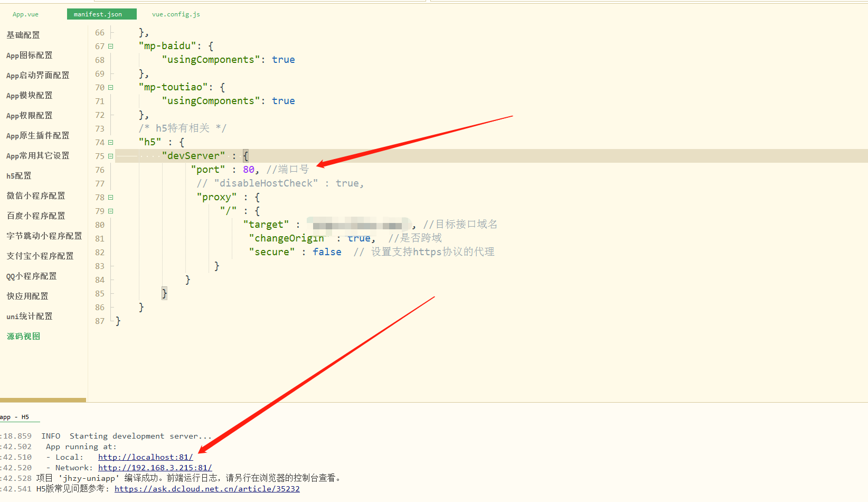The width and height of the screenshot is (868, 502).
Task: Open App启动界面配置 settings
Action: pyautogui.click(x=37, y=75)
